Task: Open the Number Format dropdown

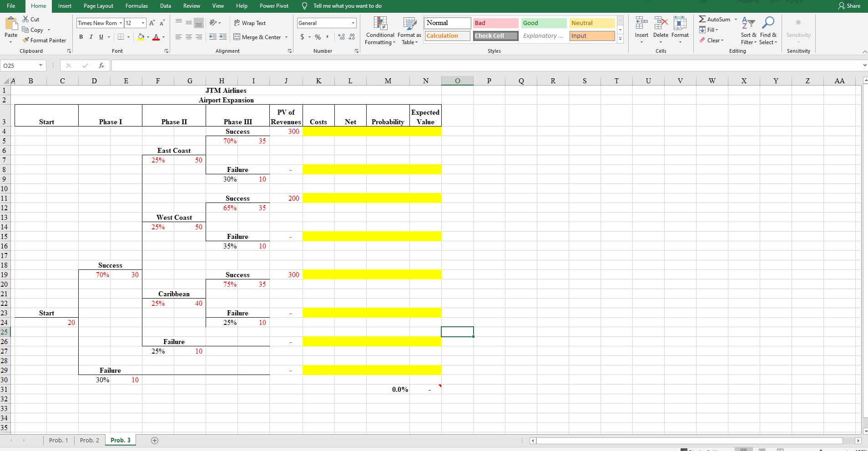Action: pyautogui.click(x=353, y=23)
